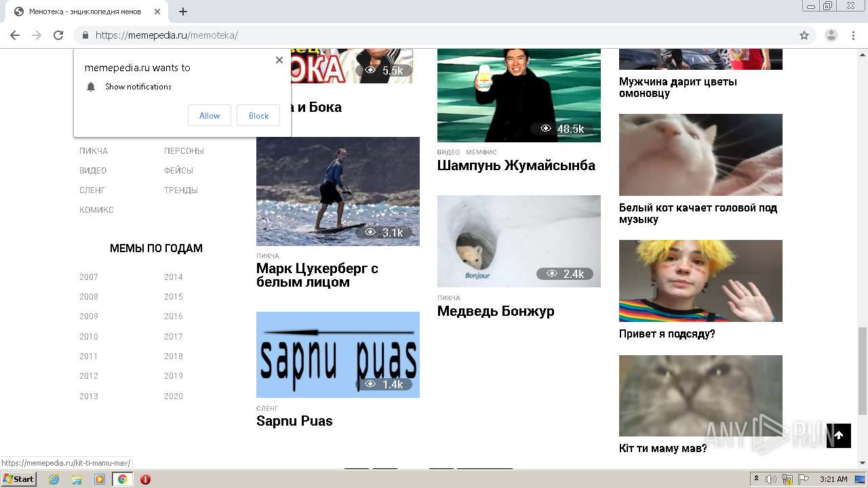
Task: Click the taskbar clock showing 3:21 AM
Action: [x=833, y=479]
